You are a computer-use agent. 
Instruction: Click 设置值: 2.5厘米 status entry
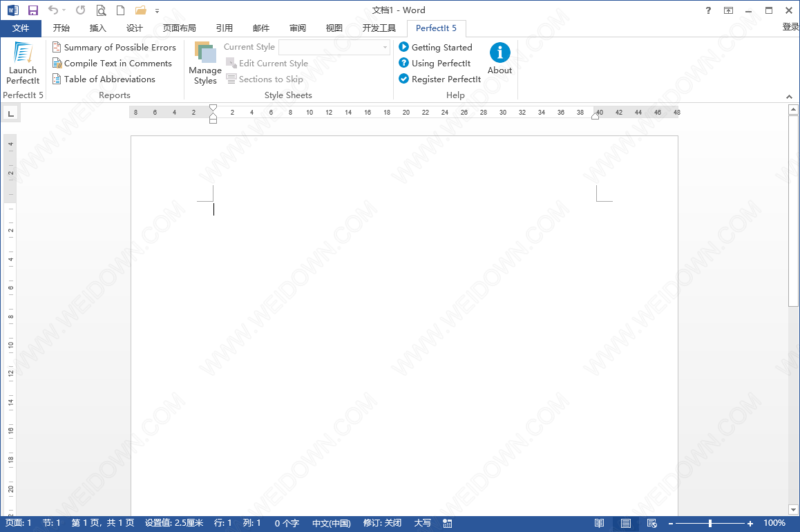174,523
